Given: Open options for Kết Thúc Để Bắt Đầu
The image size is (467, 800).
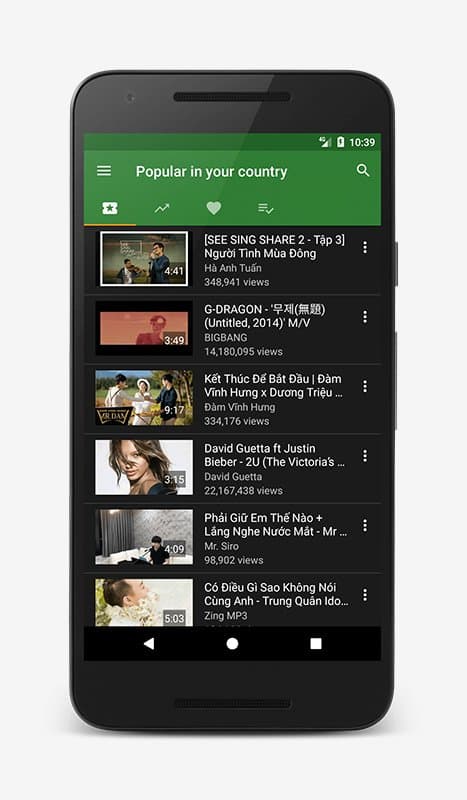Looking at the screenshot, I should 365,386.
